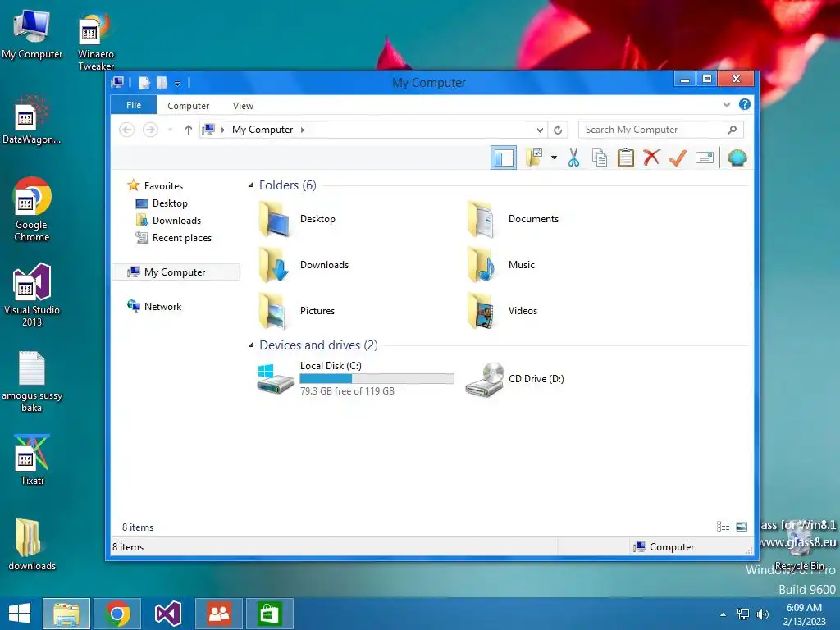This screenshot has height=630, width=840.
Task: Collapse the Folders (6) group
Action: click(x=251, y=185)
